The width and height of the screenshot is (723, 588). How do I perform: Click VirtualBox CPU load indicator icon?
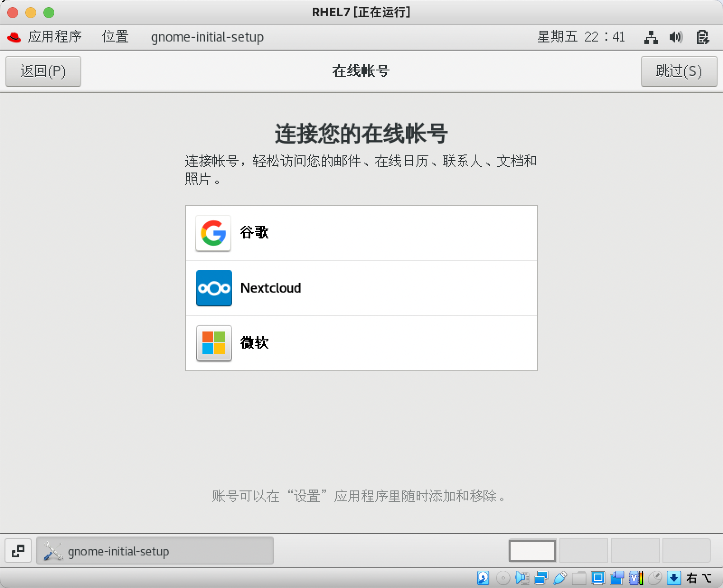coord(636,578)
